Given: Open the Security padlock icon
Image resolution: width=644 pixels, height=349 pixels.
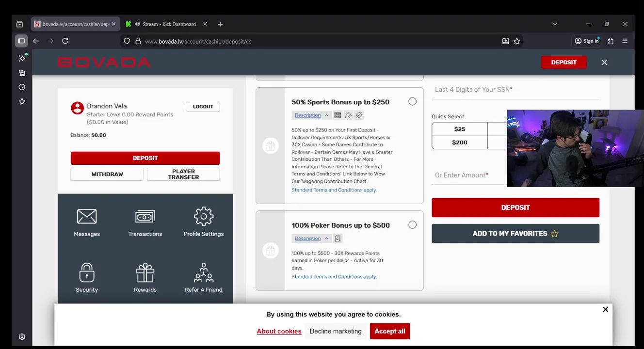Looking at the screenshot, I should tap(87, 272).
